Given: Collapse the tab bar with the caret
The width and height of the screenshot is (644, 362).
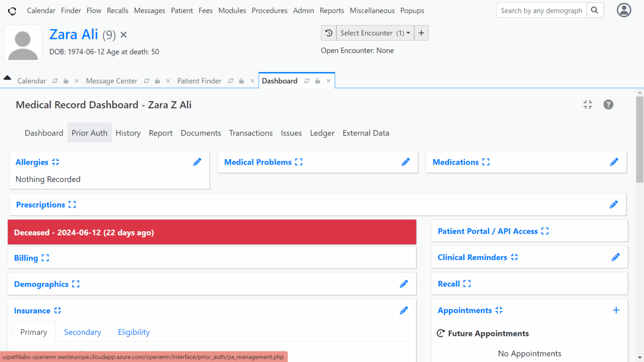Looking at the screenshot, I should [x=7, y=78].
